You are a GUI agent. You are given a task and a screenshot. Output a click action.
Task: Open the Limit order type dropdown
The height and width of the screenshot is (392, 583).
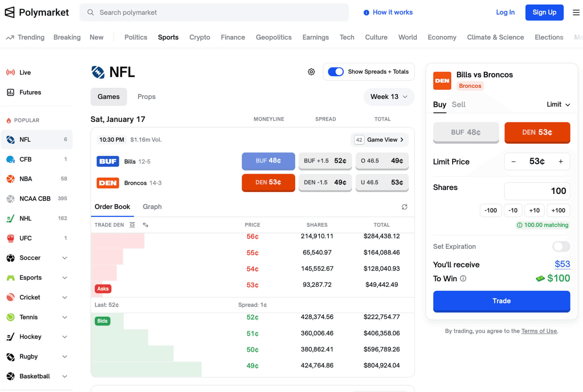[x=558, y=104]
